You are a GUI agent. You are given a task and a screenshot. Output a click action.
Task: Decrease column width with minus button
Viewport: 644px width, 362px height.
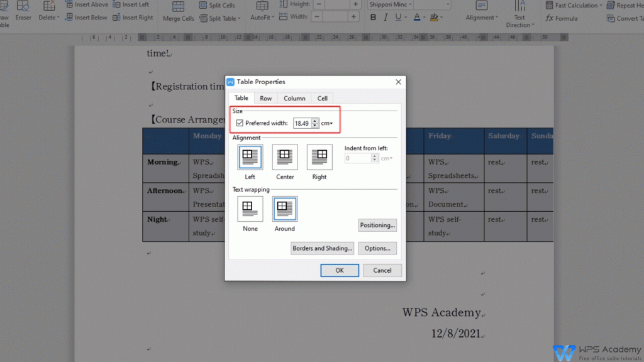click(x=317, y=17)
